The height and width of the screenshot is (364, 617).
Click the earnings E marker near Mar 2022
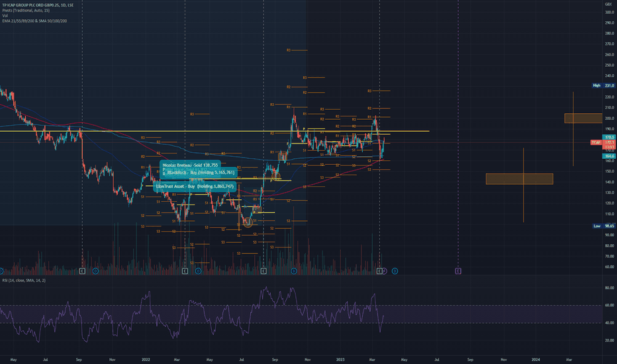(x=185, y=271)
